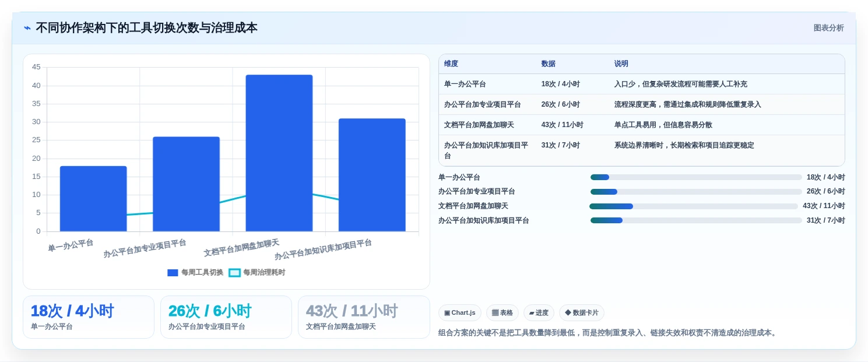
Task: Open the 43次 / 11小时 data card
Action: [364, 317]
